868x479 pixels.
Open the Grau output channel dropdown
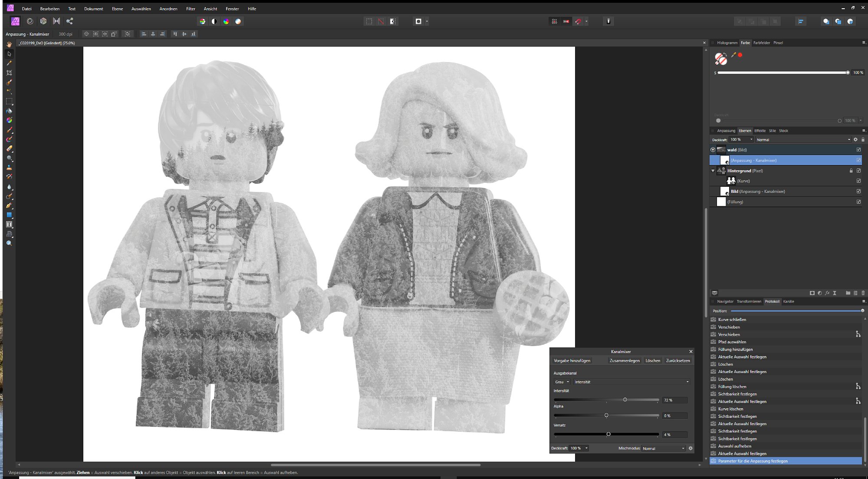coord(562,382)
